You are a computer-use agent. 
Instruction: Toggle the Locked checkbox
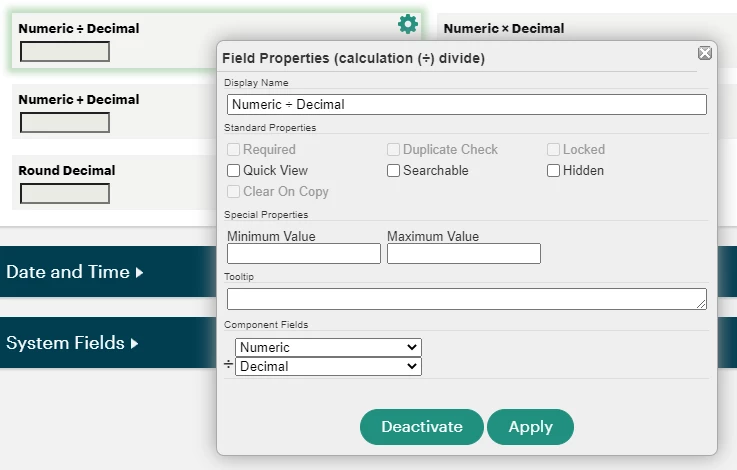[x=553, y=149]
